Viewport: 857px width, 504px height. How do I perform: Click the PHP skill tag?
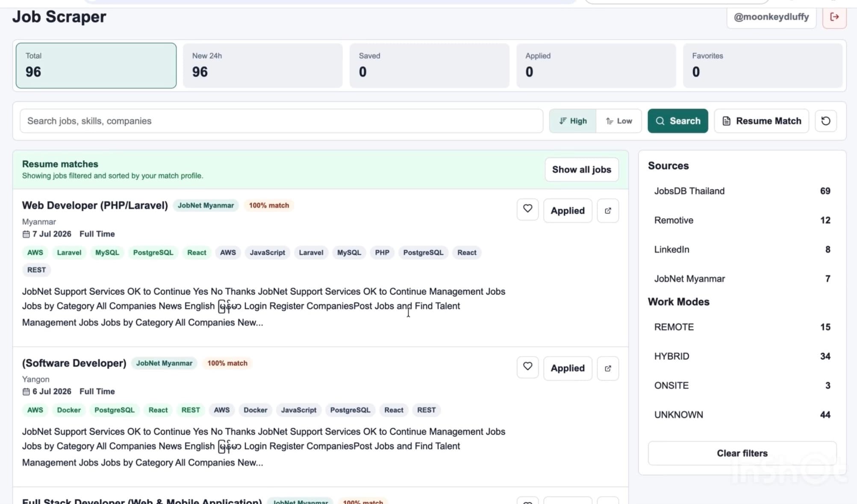point(382,253)
